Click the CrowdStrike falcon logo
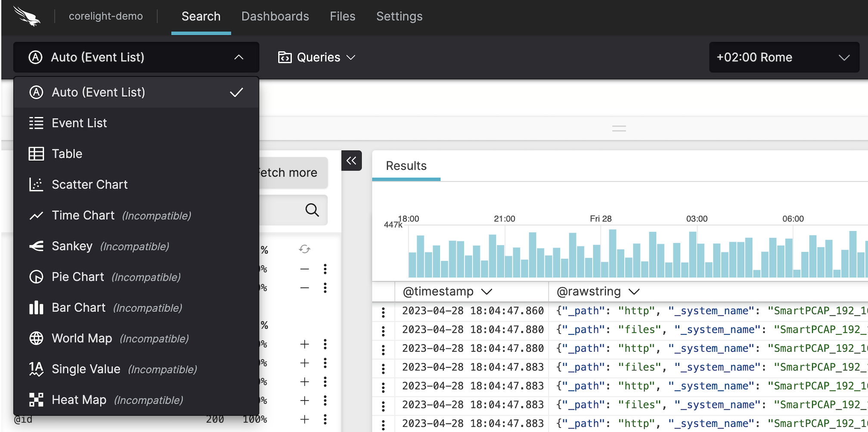 pyautogui.click(x=29, y=16)
